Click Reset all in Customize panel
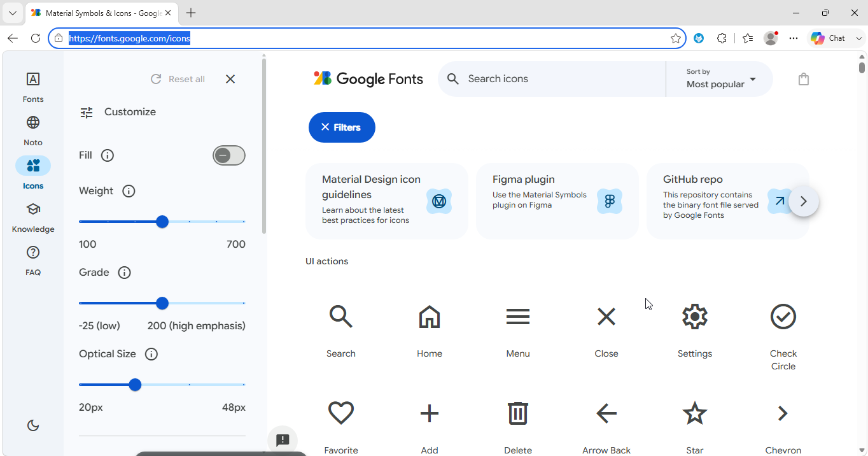Screen dimensions: 868x456 tap(178, 79)
